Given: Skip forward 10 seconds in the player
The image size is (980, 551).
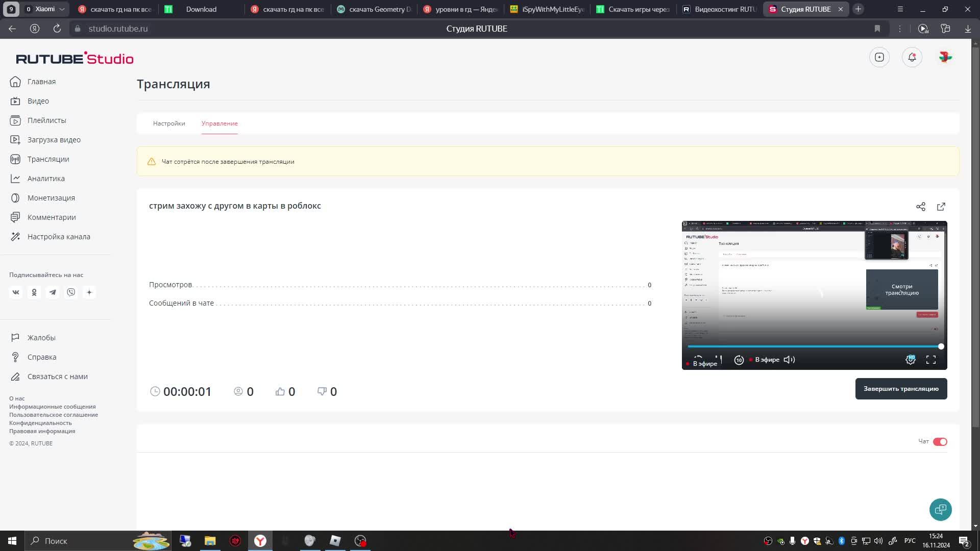Looking at the screenshot, I should [x=739, y=360].
